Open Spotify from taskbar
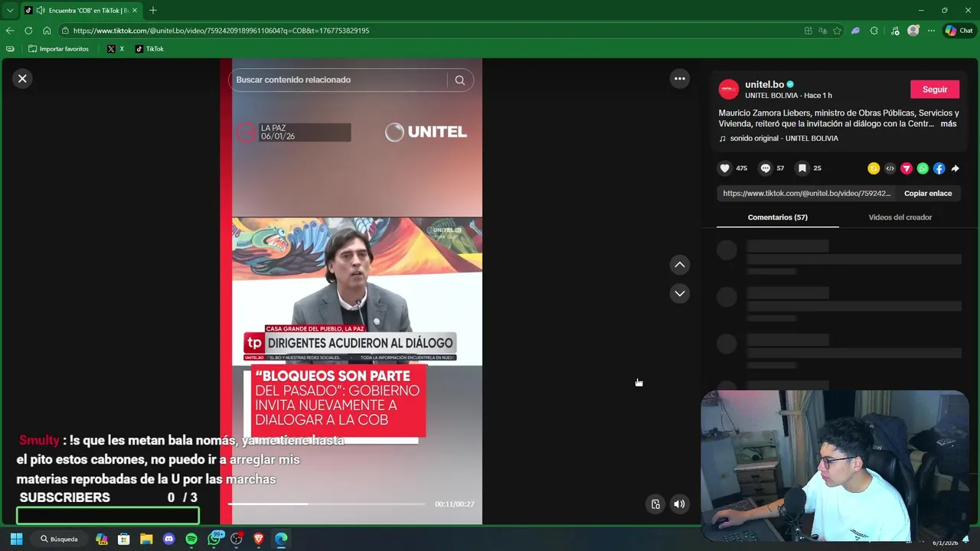Screen dimensions: 980x551 191,539
